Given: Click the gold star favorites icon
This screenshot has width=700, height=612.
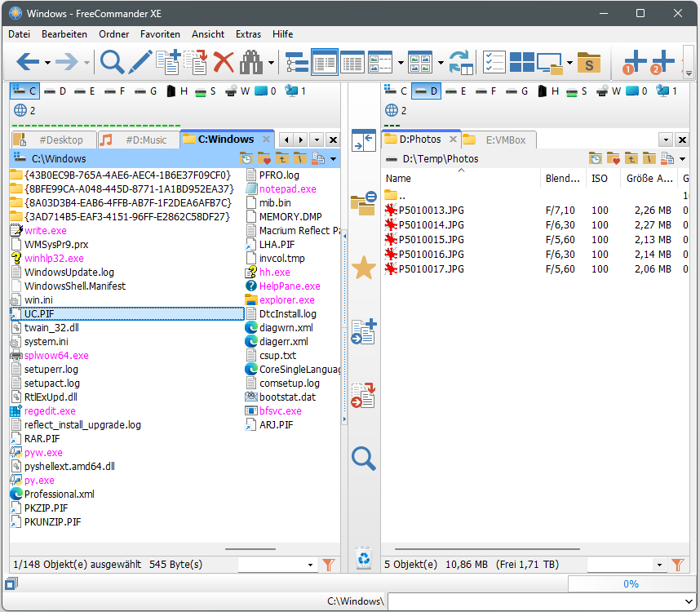Looking at the screenshot, I should 363,268.
